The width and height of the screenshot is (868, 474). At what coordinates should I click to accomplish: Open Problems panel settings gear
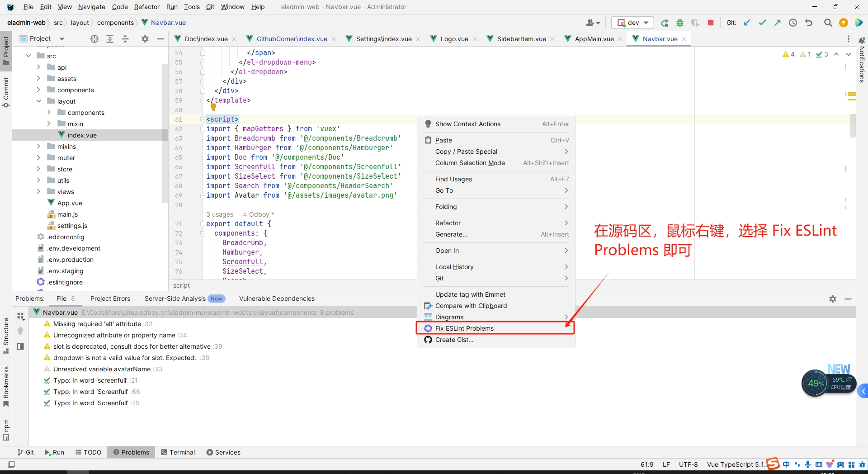[x=833, y=299]
